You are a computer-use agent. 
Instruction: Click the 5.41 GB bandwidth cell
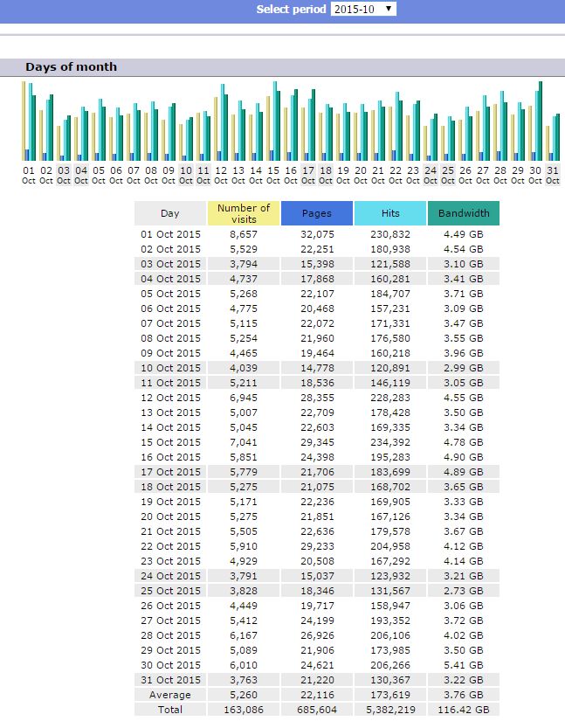[x=463, y=665]
